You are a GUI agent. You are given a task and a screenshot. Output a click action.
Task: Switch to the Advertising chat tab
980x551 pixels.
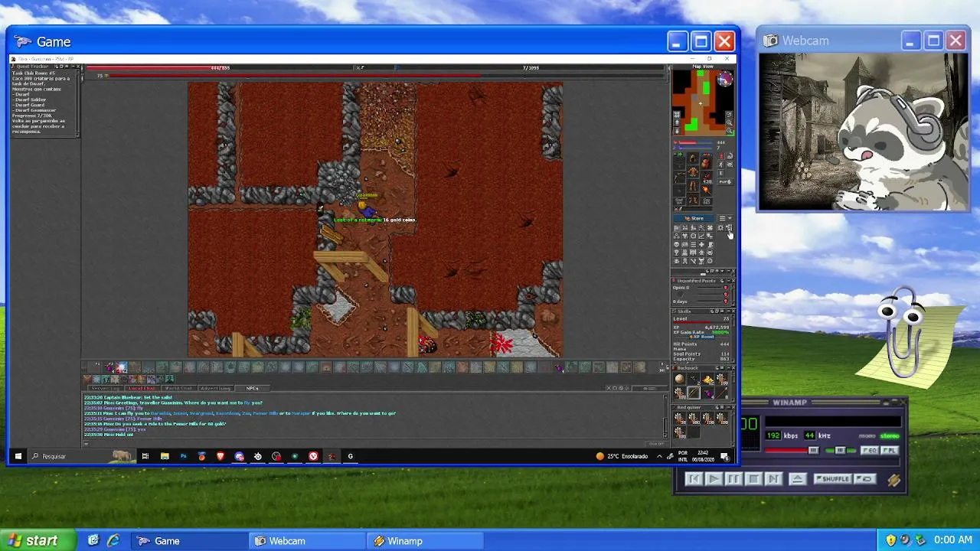click(x=216, y=389)
